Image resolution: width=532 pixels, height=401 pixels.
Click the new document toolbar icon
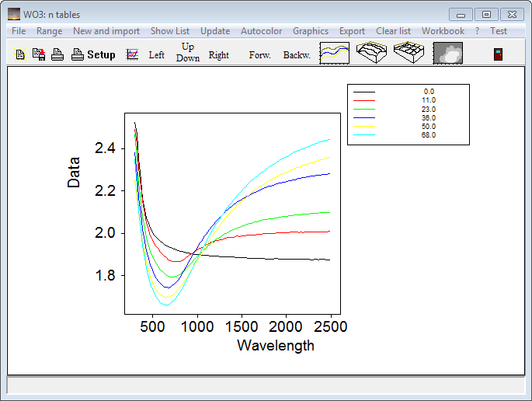pos(20,54)
